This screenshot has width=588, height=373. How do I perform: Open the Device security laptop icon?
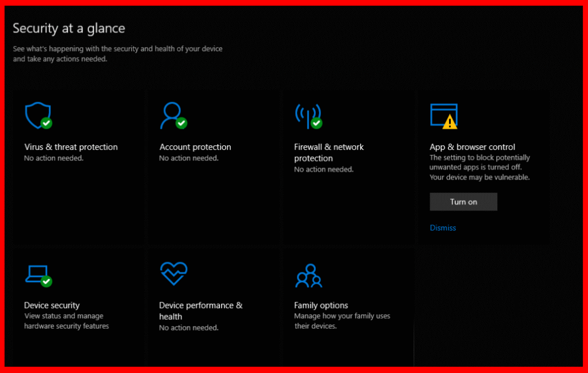pyautogui.click(x=38, y=276)
